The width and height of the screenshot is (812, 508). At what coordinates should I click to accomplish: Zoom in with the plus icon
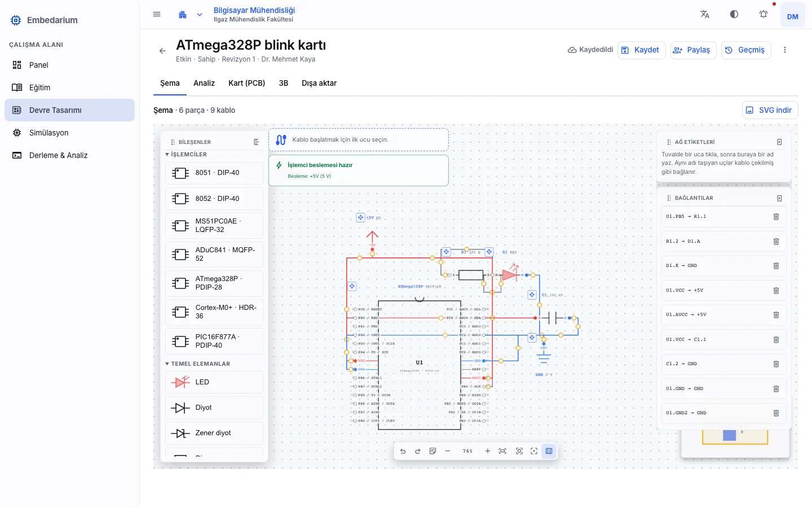488,451
